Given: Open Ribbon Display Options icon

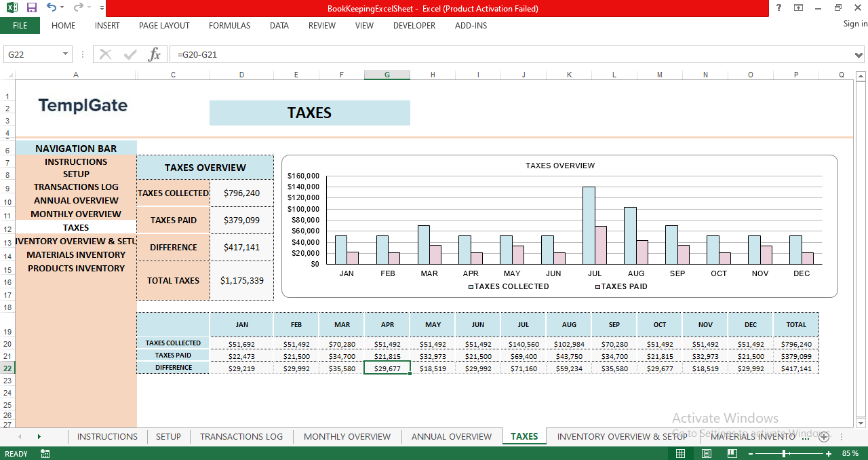Looking at the screenshot, I should (799, 8).
